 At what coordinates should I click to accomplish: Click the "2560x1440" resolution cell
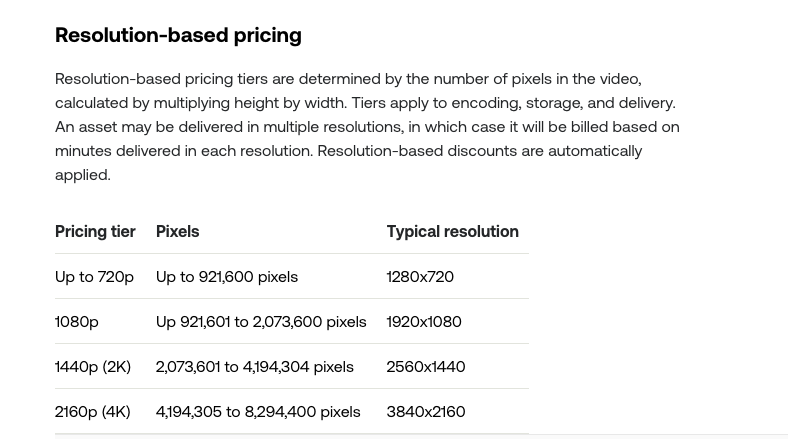coord(426,366)
